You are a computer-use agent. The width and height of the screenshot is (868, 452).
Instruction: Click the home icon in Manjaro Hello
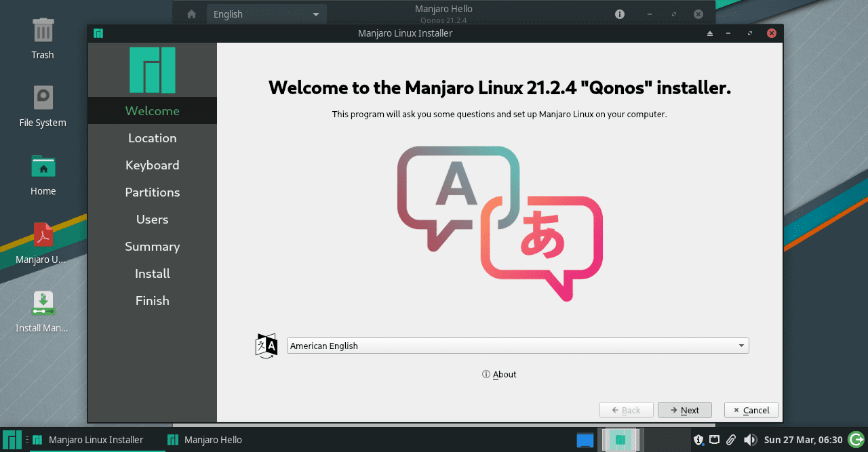pos(192,14)
